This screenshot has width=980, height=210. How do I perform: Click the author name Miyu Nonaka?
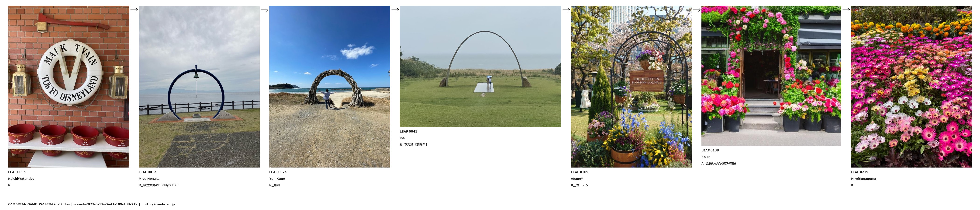tap(149, 178)
